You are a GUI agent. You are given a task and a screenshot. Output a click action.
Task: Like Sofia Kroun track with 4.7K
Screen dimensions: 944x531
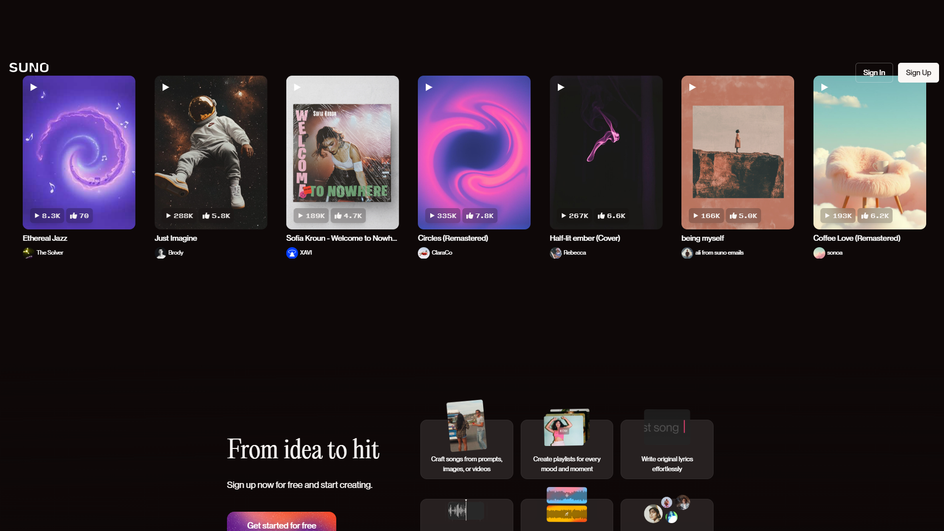tap(348, 216)
